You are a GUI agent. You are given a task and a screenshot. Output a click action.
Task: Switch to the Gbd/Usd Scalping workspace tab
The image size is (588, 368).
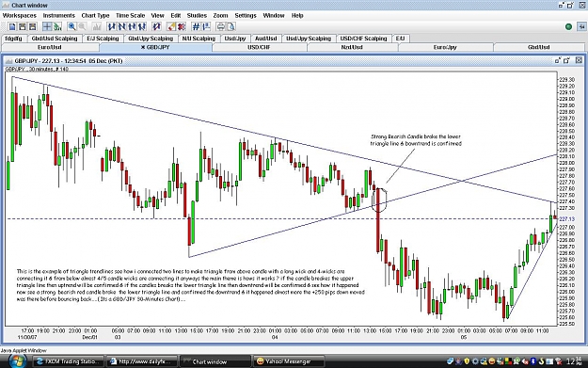pyautogui.click(x=55, y=39)
